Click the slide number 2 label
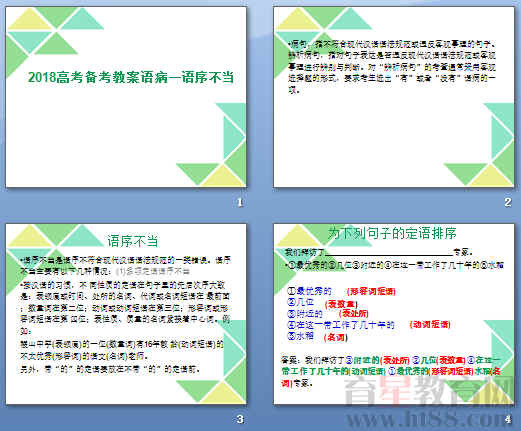This screenshot has width=521, height=431. pyautogui.click(x=507, y=202)
